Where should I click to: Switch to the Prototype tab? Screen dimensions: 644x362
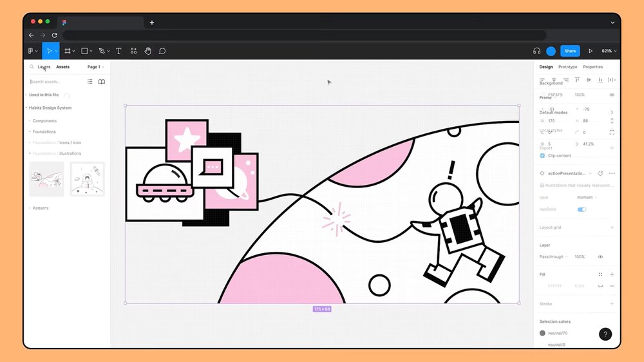coord(567,67)
